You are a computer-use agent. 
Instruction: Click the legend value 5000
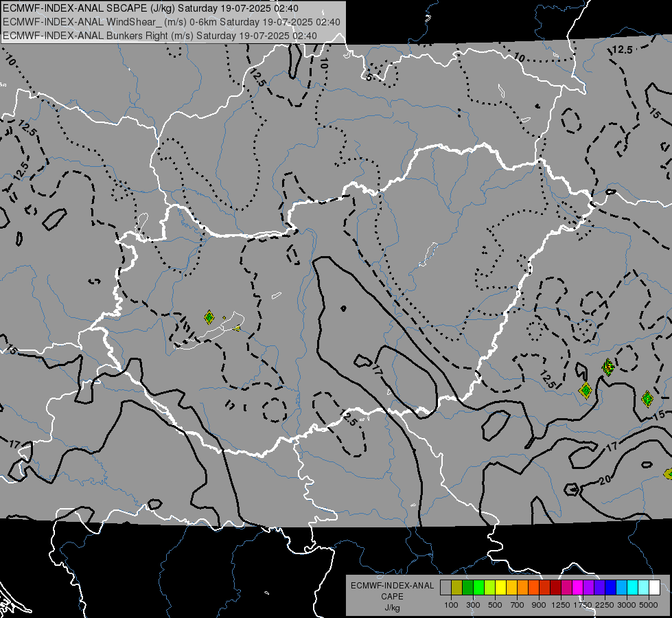[x=649, y=605]
